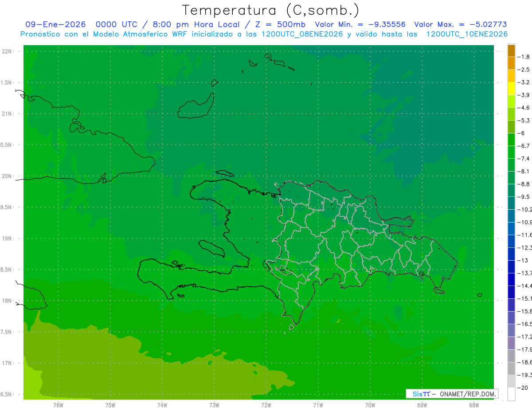Click the '-5.3' color bar label
This screenshot has width=532, height=411.
(x=524, y=121)
